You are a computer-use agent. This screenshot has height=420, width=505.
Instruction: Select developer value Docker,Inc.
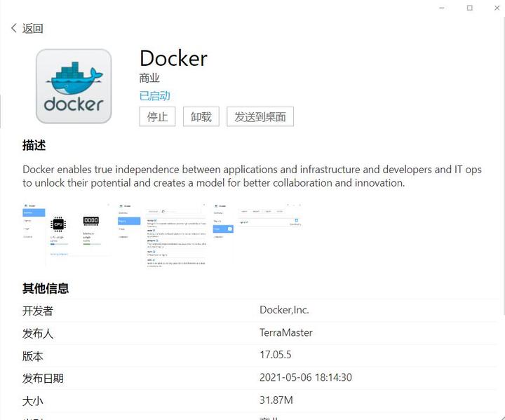pyautogui.click(x=284, y=310)
